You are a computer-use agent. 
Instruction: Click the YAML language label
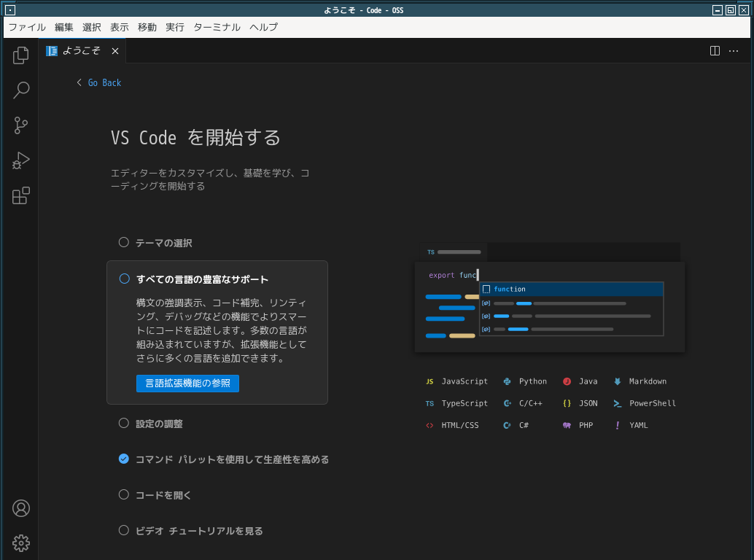pos(639,425)
